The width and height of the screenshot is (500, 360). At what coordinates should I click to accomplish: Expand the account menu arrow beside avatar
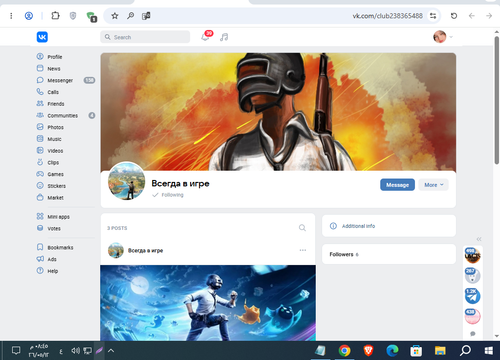pos(451,37)
